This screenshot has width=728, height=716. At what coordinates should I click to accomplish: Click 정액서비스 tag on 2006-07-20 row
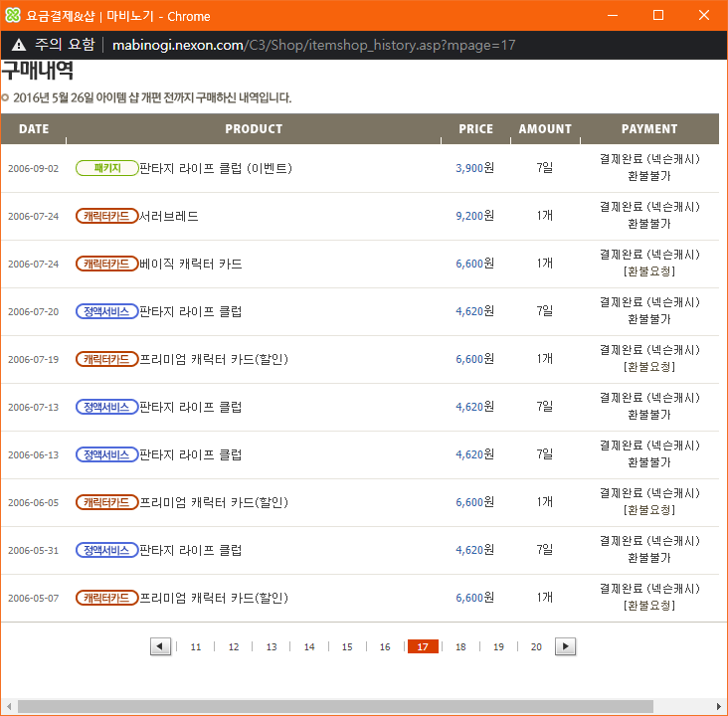tap(106, 311)
